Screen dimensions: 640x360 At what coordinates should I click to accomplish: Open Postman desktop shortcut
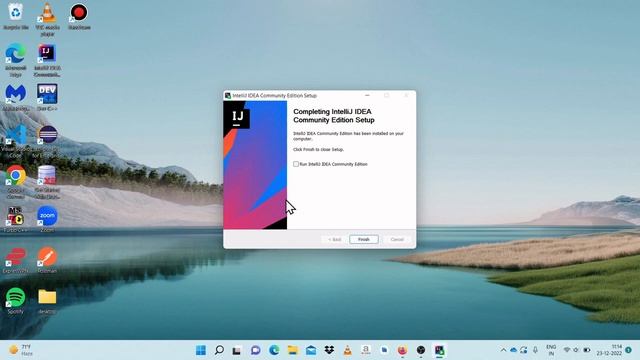point(47,260)
